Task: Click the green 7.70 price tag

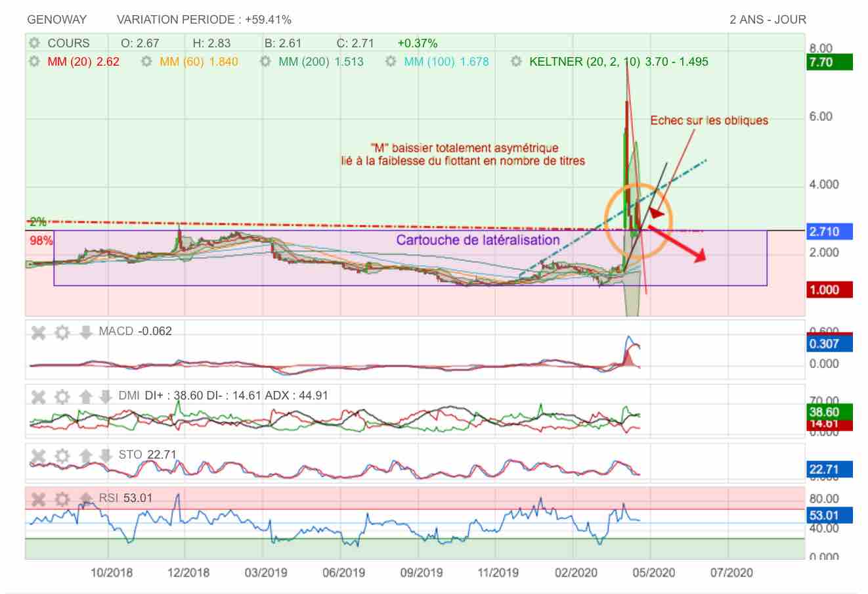Action: tap(830, 63)
